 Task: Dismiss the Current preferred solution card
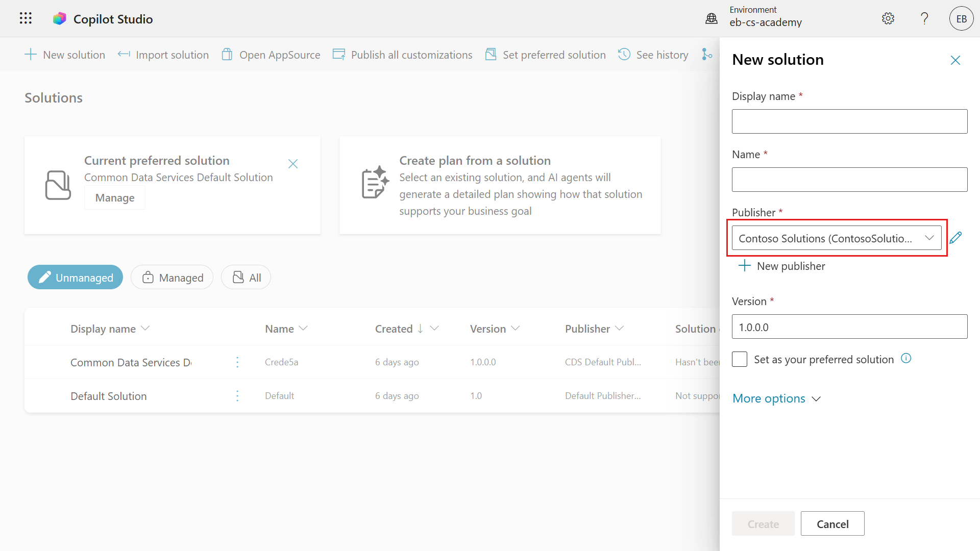click(x=293, y=164)
